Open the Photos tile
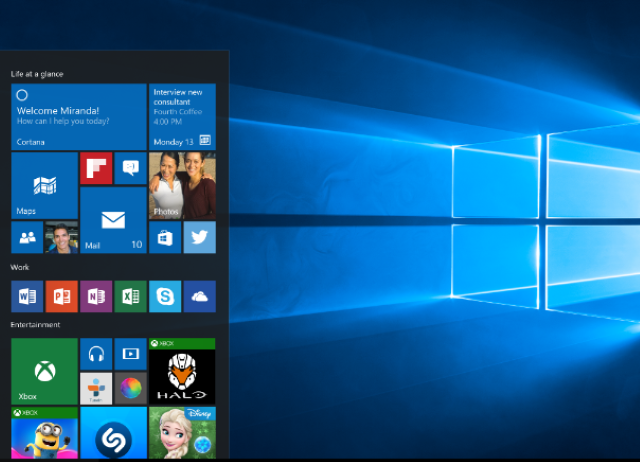The height and width of the screenshot is (462, 640). click(182, 186)
